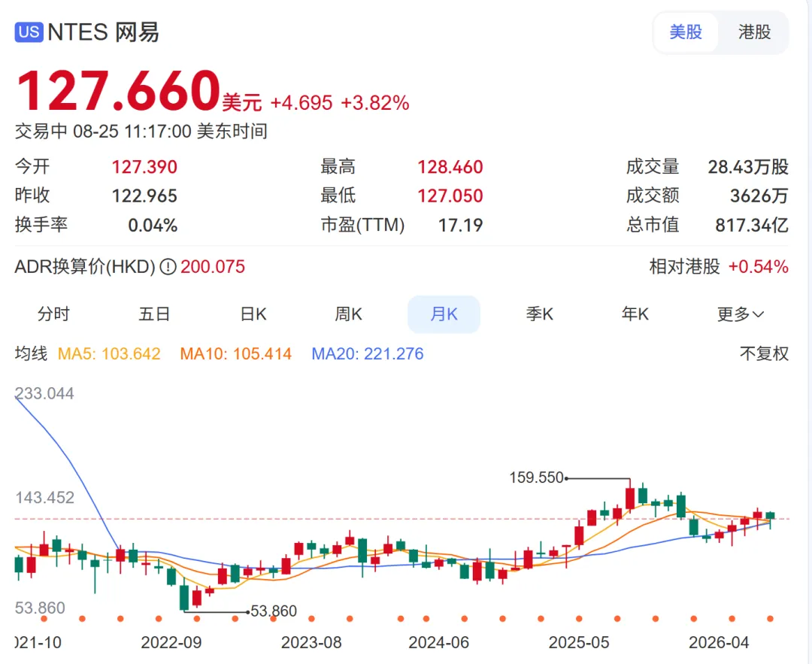The width and height of the screenshot is (812, 664).
Task: Select the 周K chart tab
Action: (348, 314)
